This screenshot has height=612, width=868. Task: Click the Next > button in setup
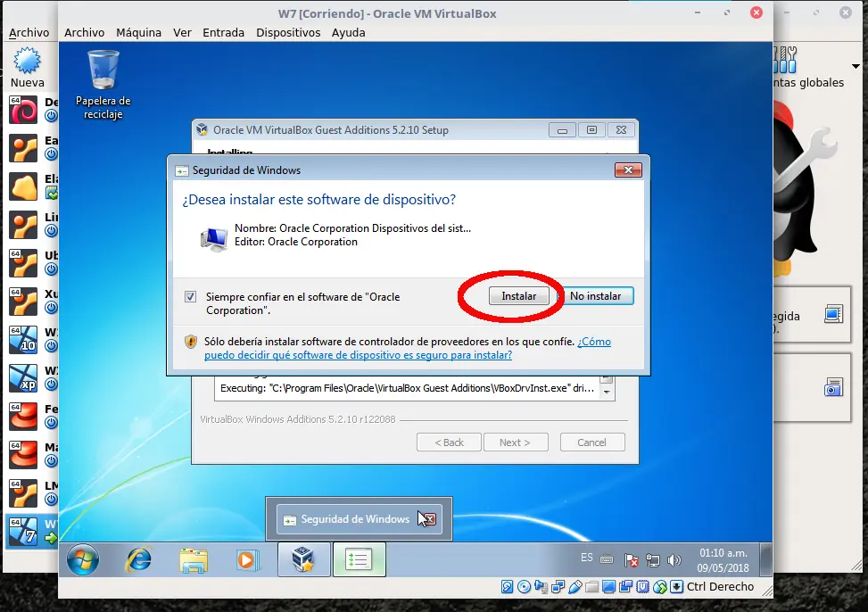coord(516,442)
